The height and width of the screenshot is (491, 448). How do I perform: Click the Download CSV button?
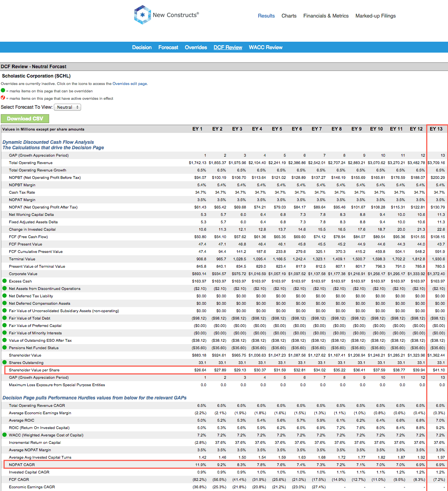[x=25, y=118]
